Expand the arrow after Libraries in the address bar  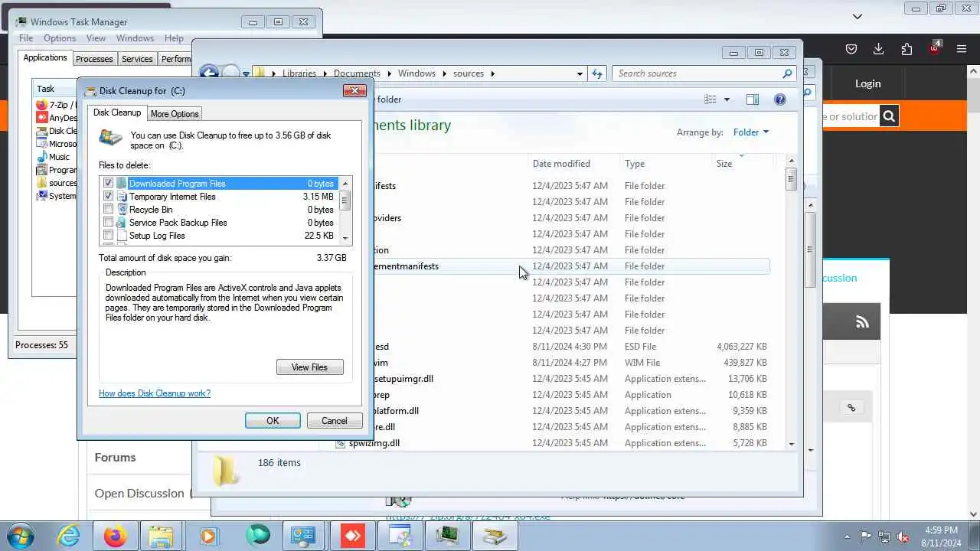[324, 73]
